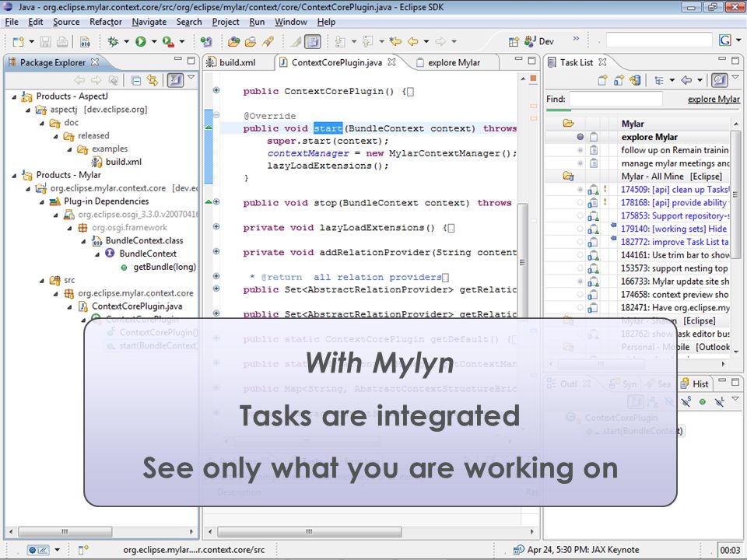Click the binary 010 build icon
Image resolution: width=747 pixels, height=560 pixels.
pos(85,42)
